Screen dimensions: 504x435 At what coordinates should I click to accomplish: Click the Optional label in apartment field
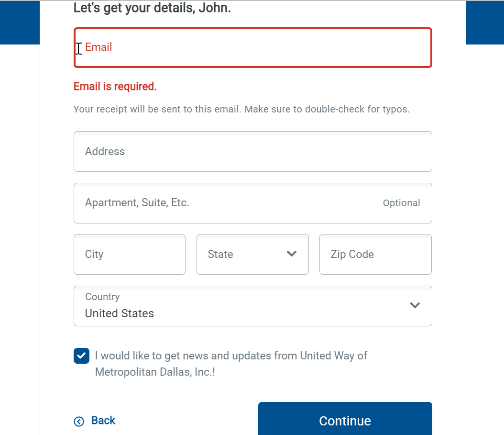tap(402, 203)
